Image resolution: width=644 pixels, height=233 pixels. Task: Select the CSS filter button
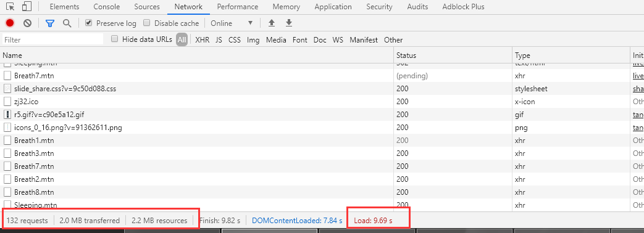[x=235, y=40]
